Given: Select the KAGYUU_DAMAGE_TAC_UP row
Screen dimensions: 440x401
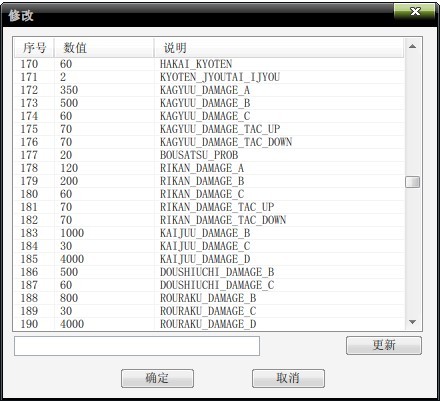Looking at the screenshot, I should click(209, 129).
